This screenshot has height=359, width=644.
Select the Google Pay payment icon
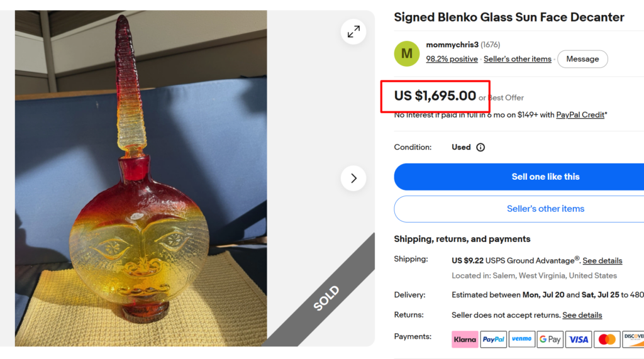tap(550, 340)
